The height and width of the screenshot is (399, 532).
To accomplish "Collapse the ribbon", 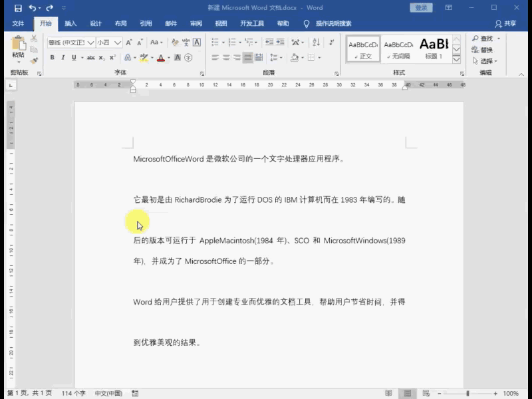I will coord(521,74).
